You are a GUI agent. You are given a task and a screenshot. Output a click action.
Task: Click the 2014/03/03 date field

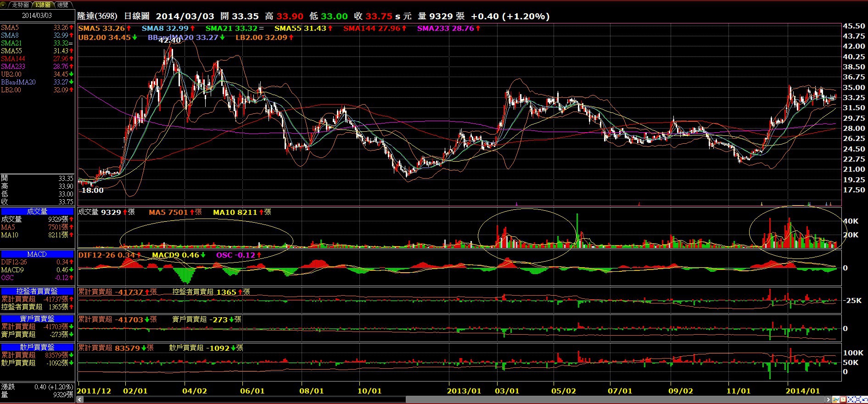37,16
